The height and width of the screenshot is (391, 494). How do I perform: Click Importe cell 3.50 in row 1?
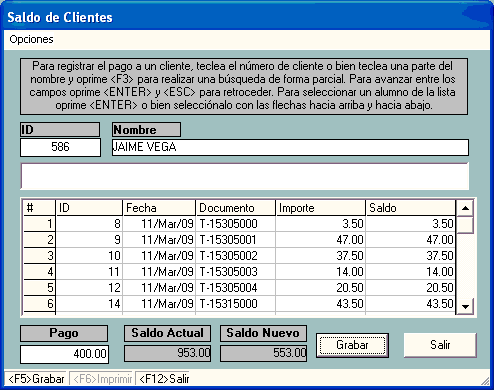pos(321,224)
